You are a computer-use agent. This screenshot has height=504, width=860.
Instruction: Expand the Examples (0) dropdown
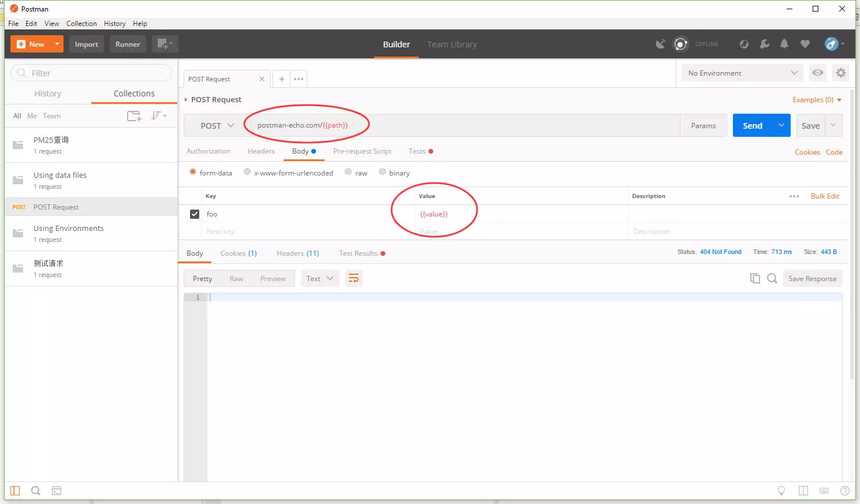(817, 100)
